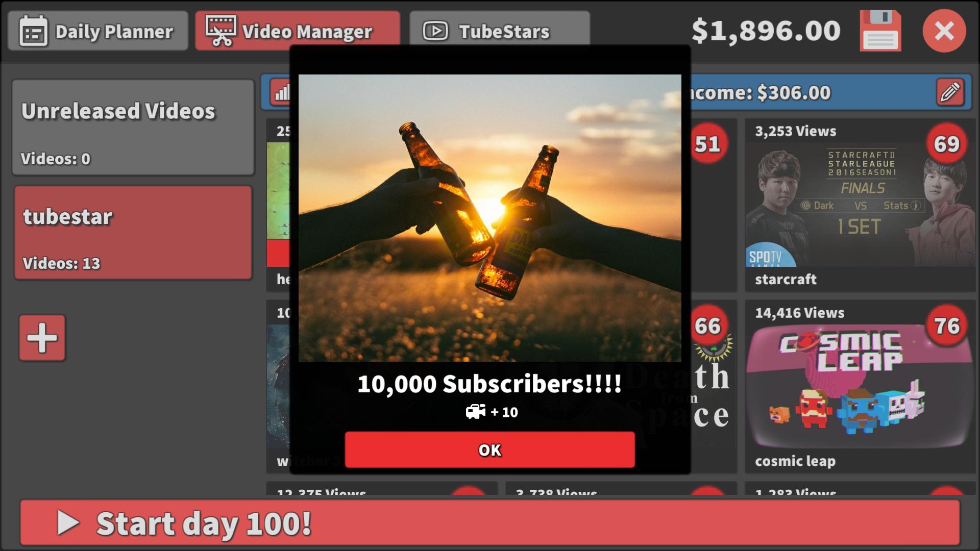980x551 pixels.
Task: Click the camera reward icon in the popup
Action: click(476, 411)
